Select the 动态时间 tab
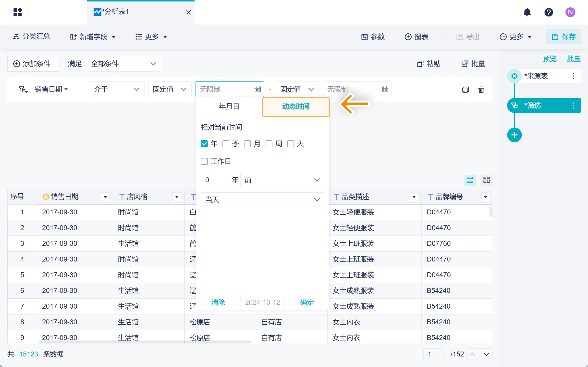The height and width of the screenshot is (367, 588). coord(296,106)
